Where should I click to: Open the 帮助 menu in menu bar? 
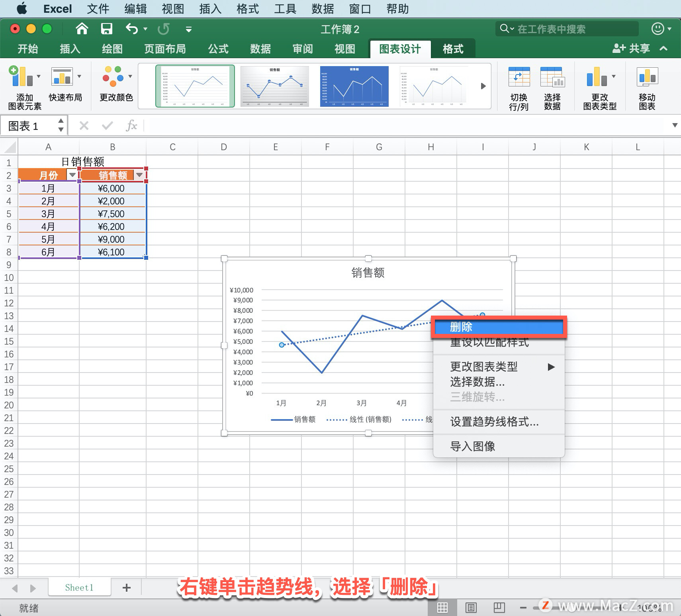(x=397, y=8)
